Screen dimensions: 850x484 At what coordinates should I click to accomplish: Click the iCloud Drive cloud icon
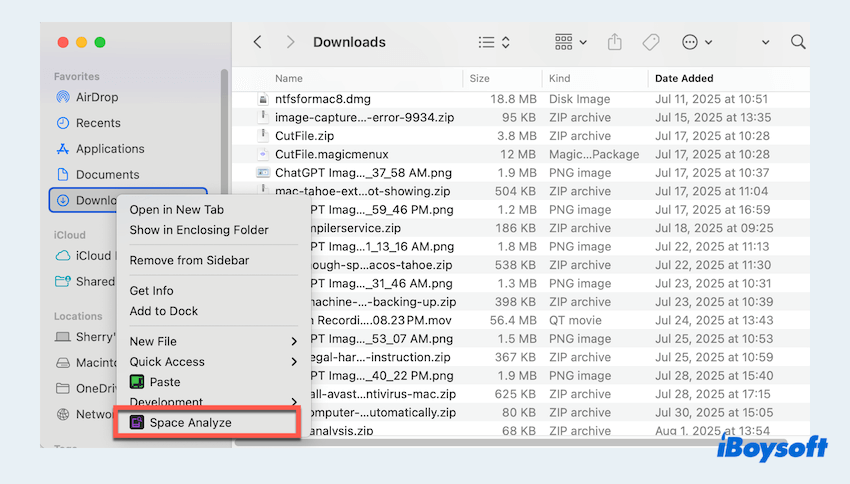click(x=63, y=255)
